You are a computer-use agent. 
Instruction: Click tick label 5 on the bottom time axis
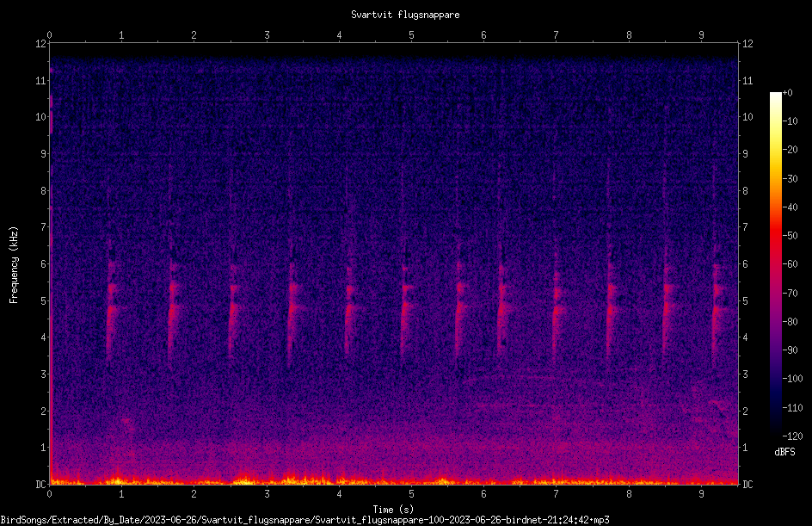(x=412, y=494)
